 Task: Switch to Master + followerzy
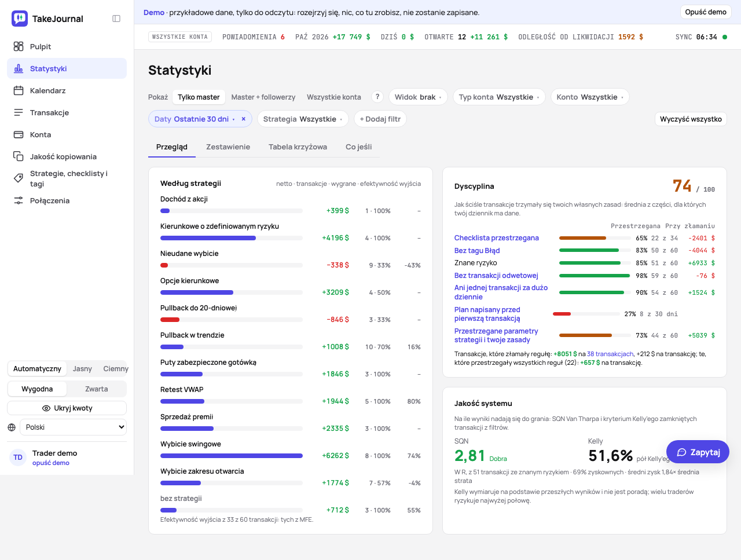click(x=263, y=97)
